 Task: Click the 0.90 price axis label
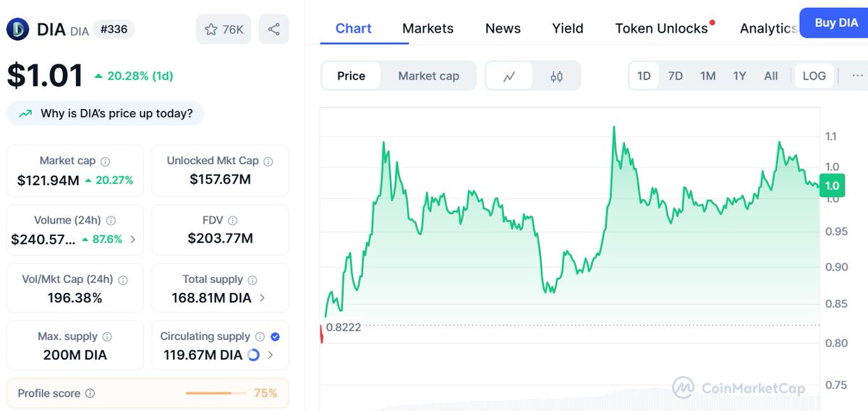(835, 267)
